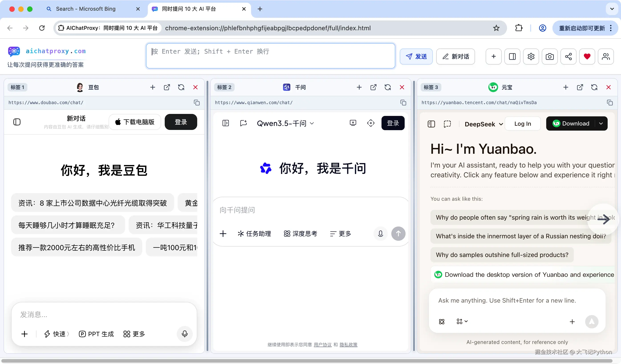The width and height of the screenshot is (621, 364).
Task: Open the Download dropdown arrow in Yuanbao
Action: [601, 123]
